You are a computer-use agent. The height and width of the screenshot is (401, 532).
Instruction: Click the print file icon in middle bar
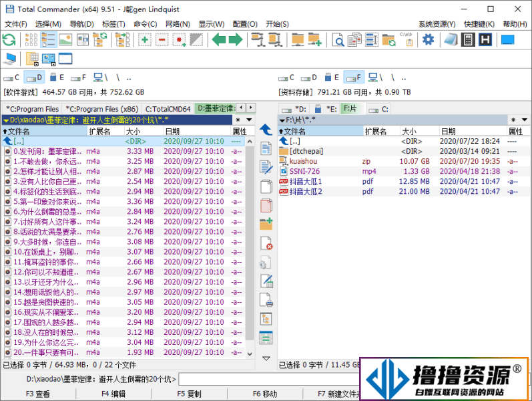pos(266,300)
